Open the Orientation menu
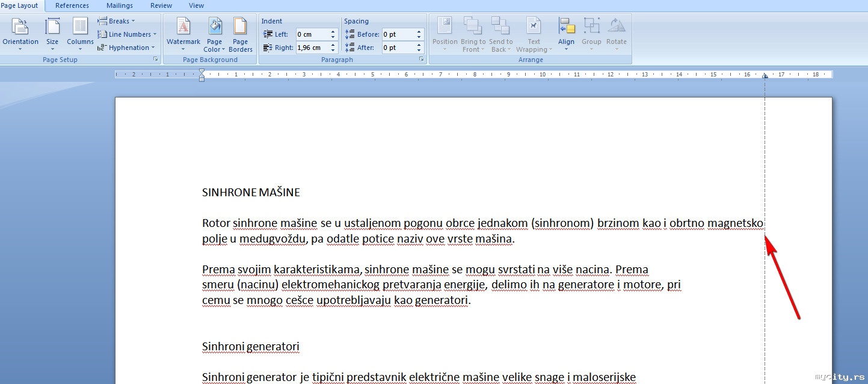This screenshot has width=868, height=384. point(20,34)
